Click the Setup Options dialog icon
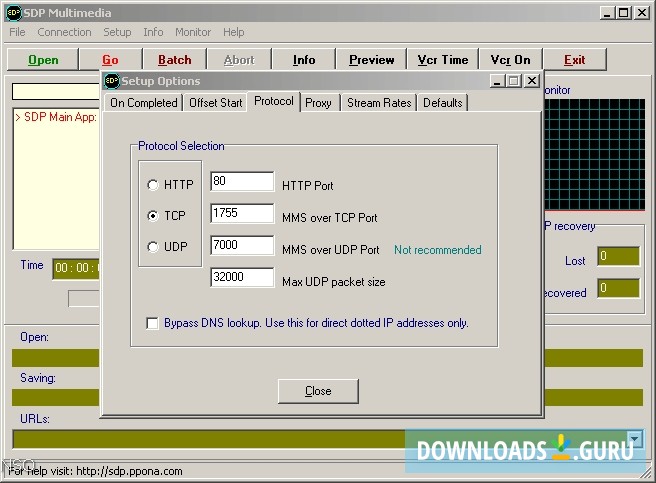This screenshot has height=483, width=656. 112,81
